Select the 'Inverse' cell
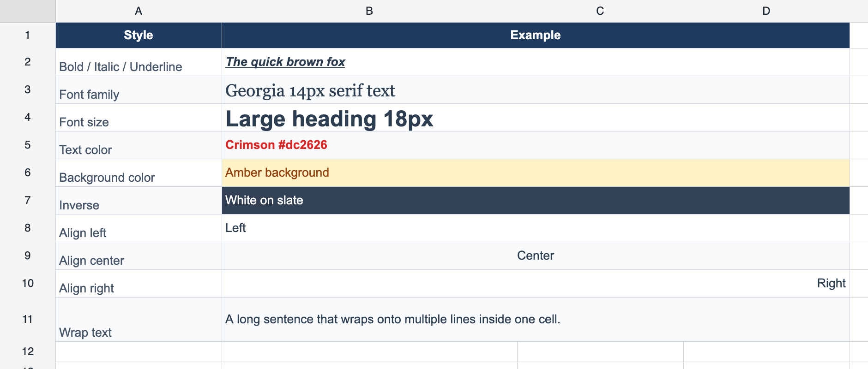The image size is (868, 369). [139, 200]
